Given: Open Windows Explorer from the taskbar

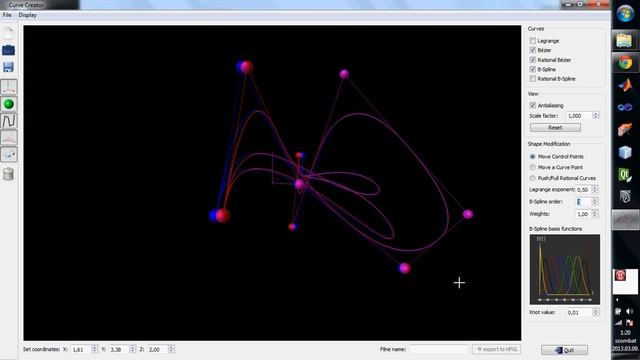Looking at the screenshot, I should coord(624,40).
